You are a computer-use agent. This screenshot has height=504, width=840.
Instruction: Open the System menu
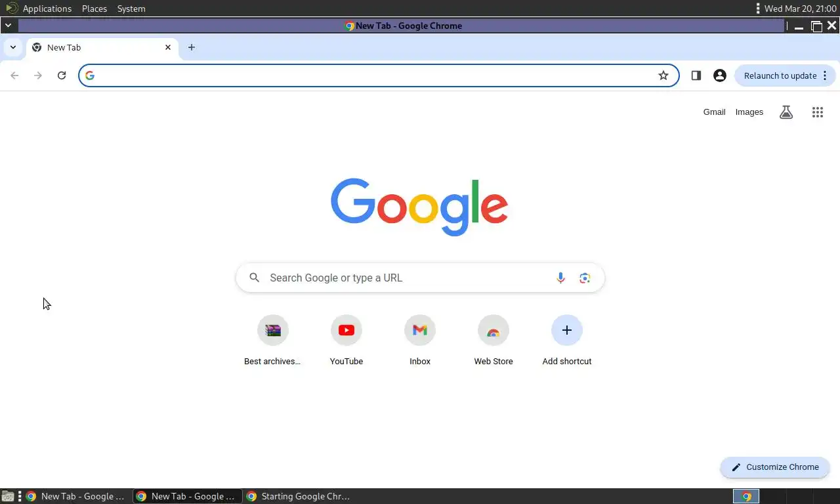pos(131,9)
